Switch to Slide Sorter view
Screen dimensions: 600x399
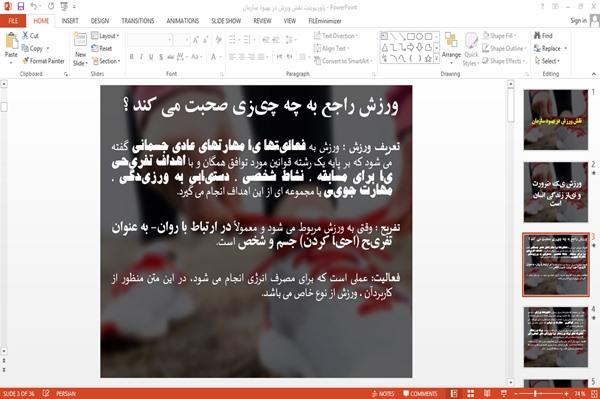tap(471, 394)
